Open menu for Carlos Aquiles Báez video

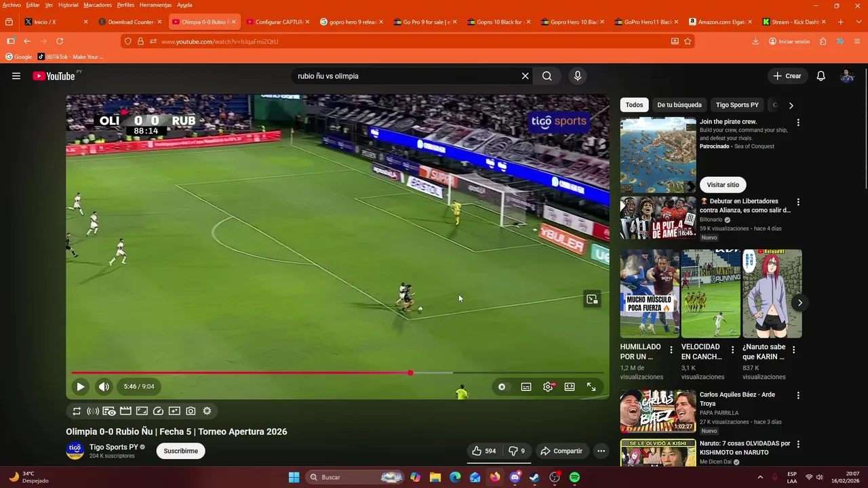(x=798, y=395)
